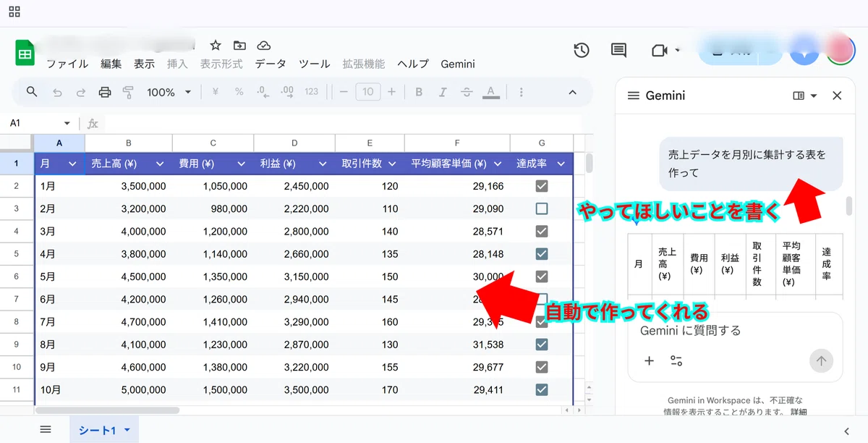The image size is (868, 443).
Task: Uncheck 達成率 checkbox for 10月
Action: pyautogui.click(x=542, y=389)
